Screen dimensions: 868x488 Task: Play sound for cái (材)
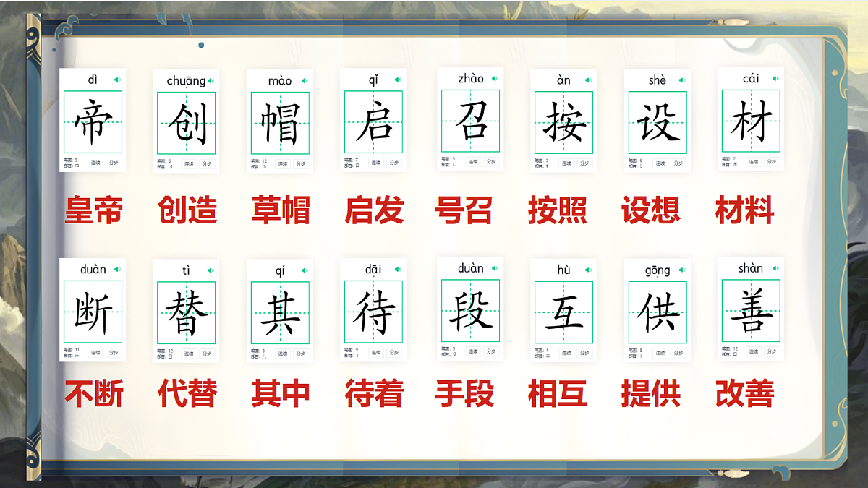pyautogui.click(x=775, y=79)
